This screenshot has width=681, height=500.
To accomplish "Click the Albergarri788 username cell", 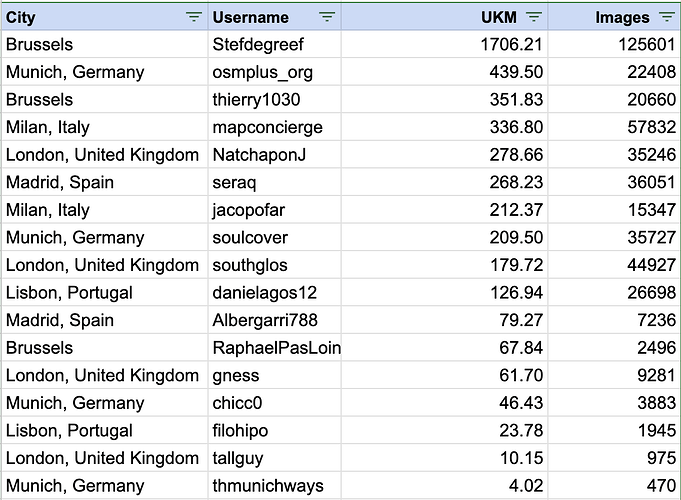I will point(274,320).
